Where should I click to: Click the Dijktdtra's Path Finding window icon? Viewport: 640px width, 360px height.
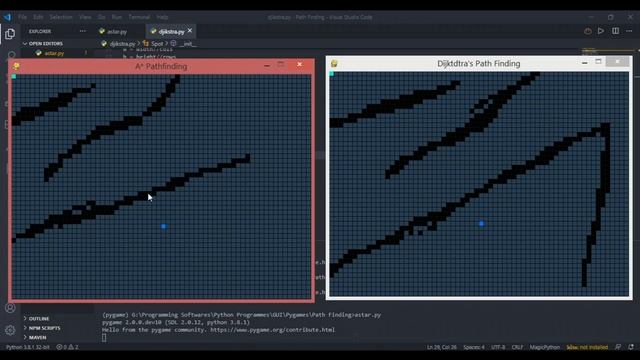[334, 63]
